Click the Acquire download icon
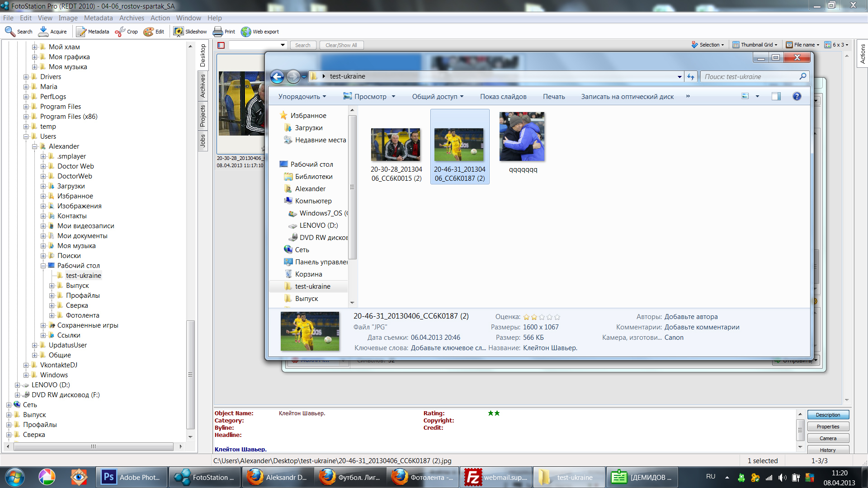The height and width of the screenshot is (488, 868). [43, 31]
